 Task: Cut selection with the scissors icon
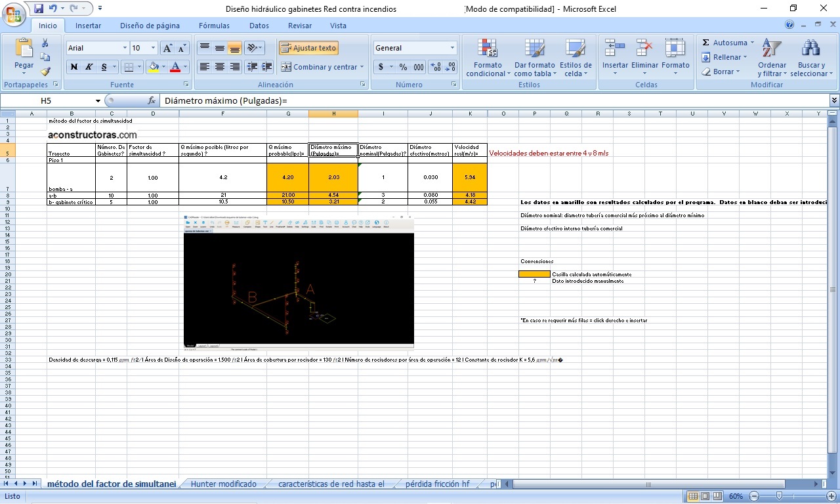[45, 43]
